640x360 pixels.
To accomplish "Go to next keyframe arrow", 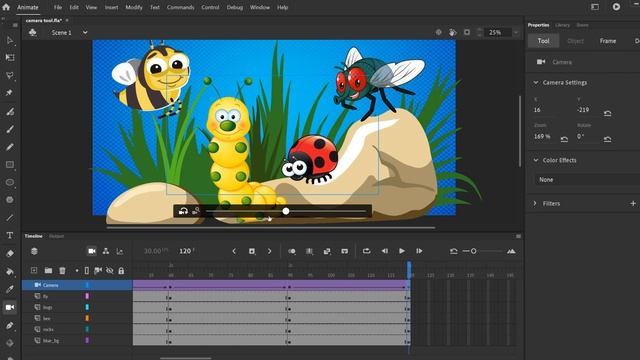I will tap(269, 251).
